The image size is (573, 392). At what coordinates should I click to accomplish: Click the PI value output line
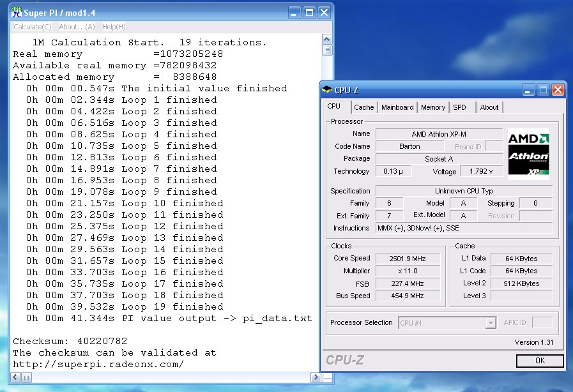tap(169, 318)
